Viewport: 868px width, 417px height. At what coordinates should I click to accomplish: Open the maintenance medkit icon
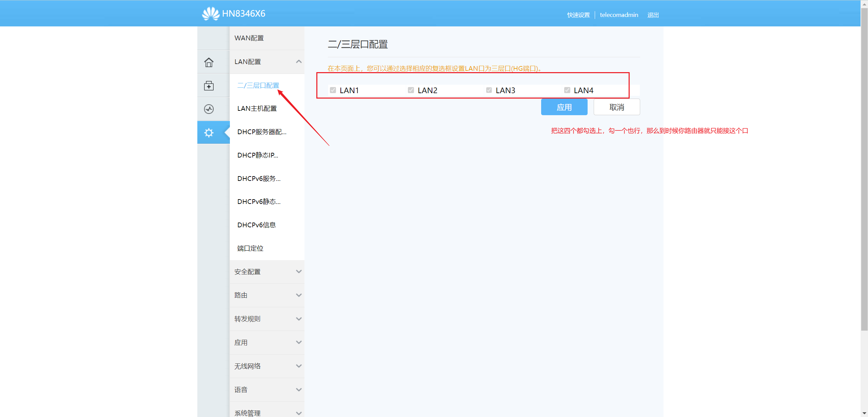click(x=209, y=86)
